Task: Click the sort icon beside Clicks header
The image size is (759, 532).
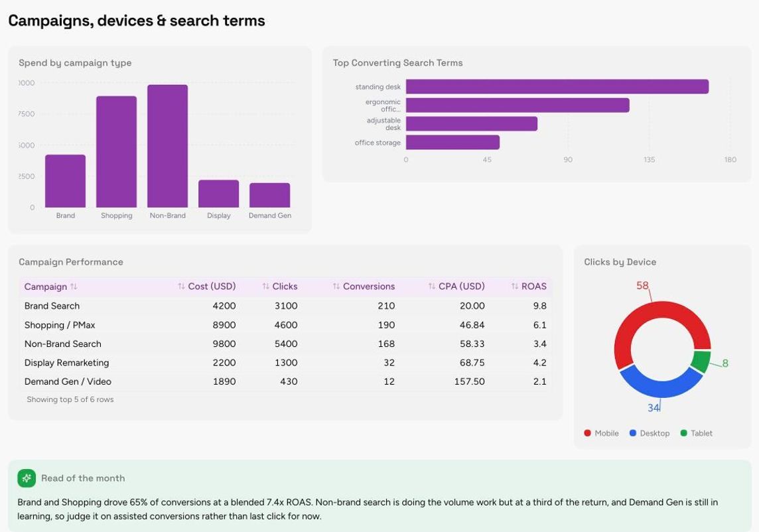Action: pos(266,287)
